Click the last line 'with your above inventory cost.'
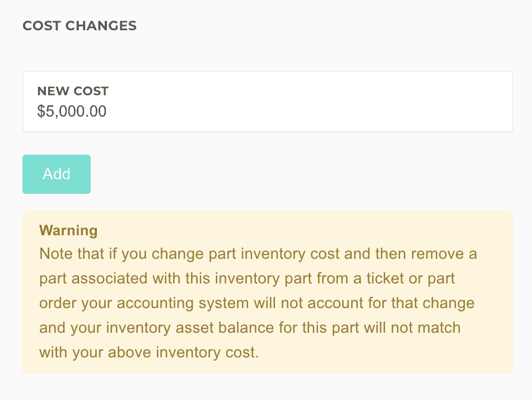 click(x=149, y=353)
